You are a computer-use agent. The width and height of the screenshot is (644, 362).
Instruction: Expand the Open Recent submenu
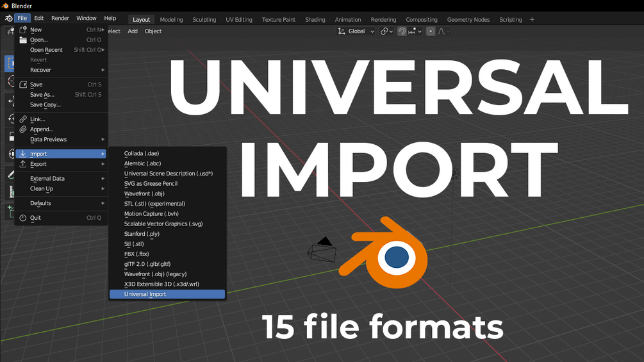point(61,50)
